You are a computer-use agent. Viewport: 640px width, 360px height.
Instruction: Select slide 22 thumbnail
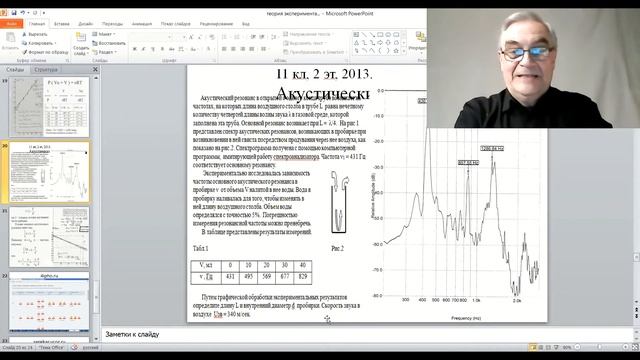coord(49,302)
